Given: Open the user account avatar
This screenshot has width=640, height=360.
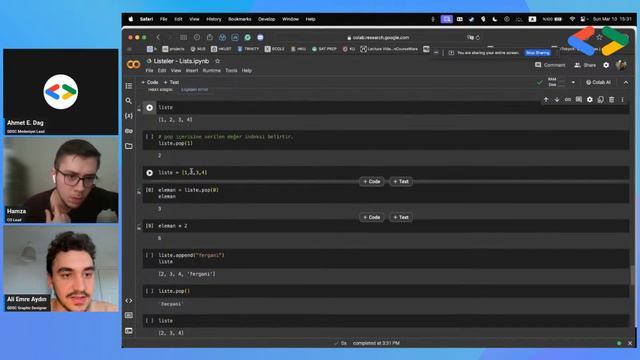Looking at the screenshot, I should [621, 65].
